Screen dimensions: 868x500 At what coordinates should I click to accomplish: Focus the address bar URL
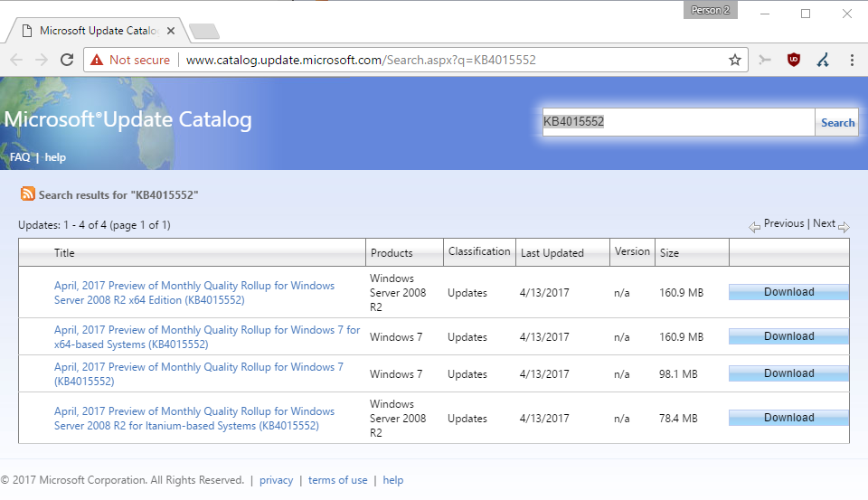[x=361, y=60]
